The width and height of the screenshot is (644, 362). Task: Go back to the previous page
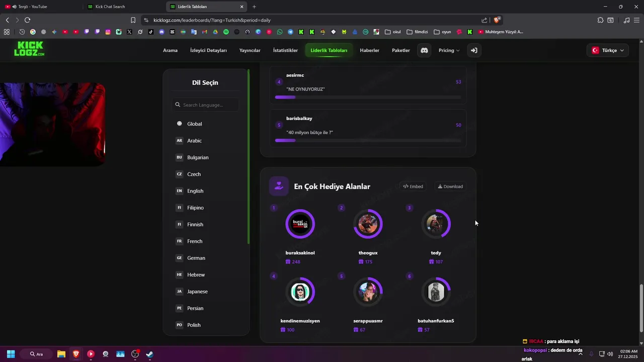7,20
